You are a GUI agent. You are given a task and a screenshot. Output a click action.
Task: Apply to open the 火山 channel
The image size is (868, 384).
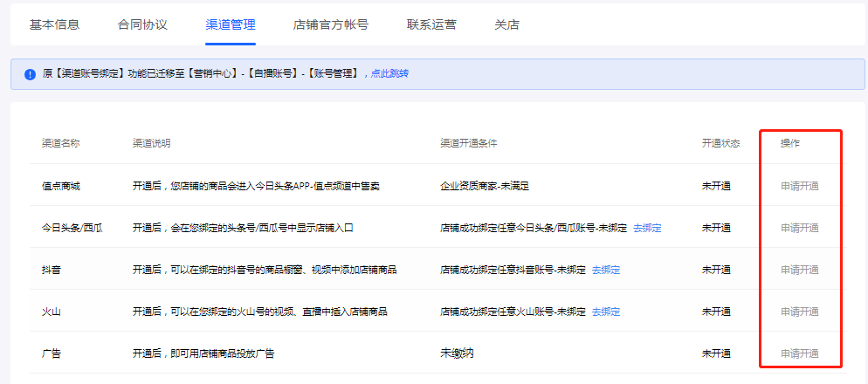click(x=800, y=312)
